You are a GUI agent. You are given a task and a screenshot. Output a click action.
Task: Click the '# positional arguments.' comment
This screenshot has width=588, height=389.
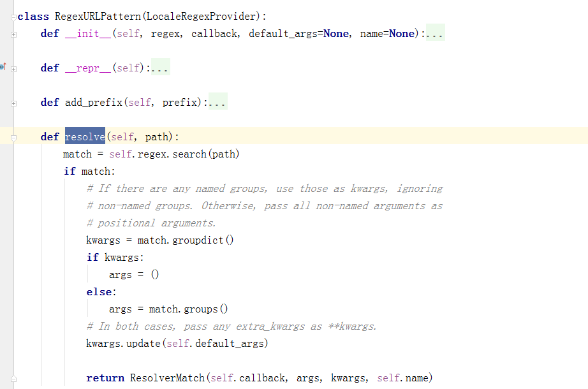(x=151, y=223)
